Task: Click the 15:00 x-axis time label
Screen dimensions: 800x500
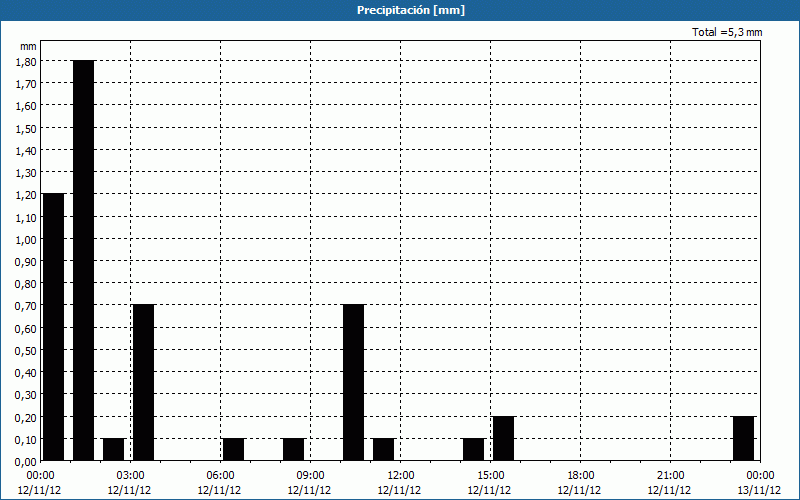Action: [x=491, y=476]
